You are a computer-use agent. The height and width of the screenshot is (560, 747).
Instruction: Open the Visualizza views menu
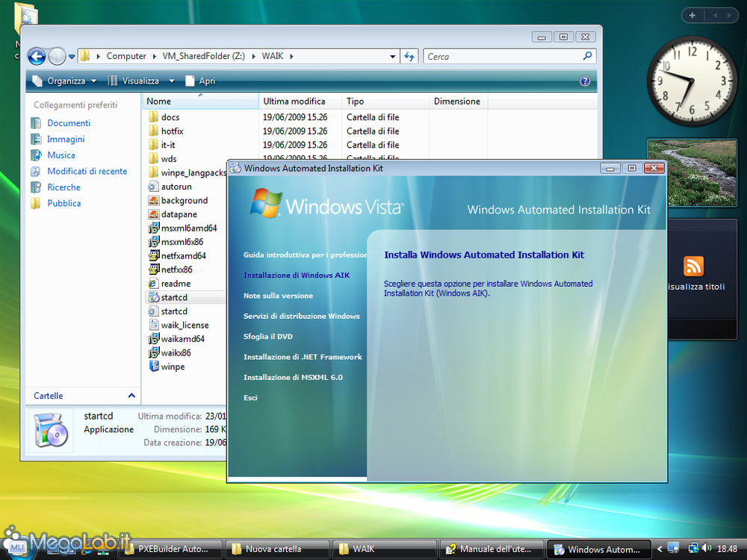141,81
